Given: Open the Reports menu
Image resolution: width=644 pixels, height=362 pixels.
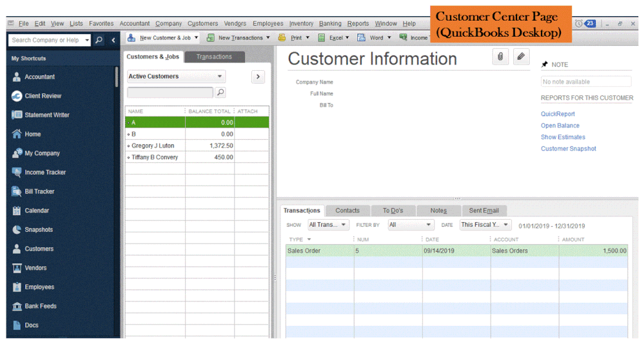Looking at the screenshot, I should click(358, 23).
